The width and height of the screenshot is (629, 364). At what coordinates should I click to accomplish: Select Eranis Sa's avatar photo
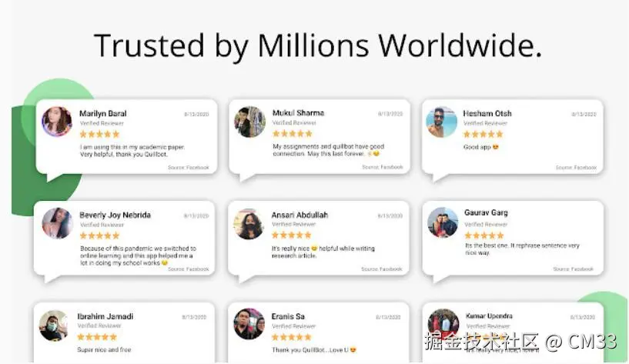click(249, 324)
